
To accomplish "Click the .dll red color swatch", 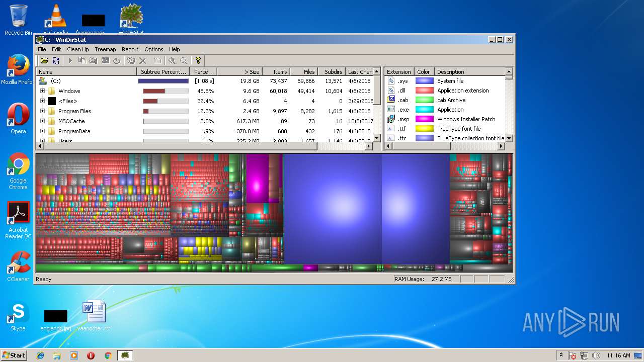I will coord(424,90).
